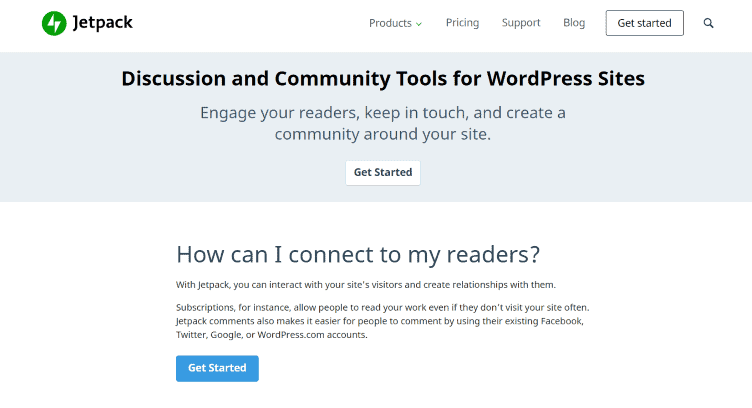The height and width of the screenshot is (408, 752).
Task: Click the outlined Get started header button
Action: point(645,23)
